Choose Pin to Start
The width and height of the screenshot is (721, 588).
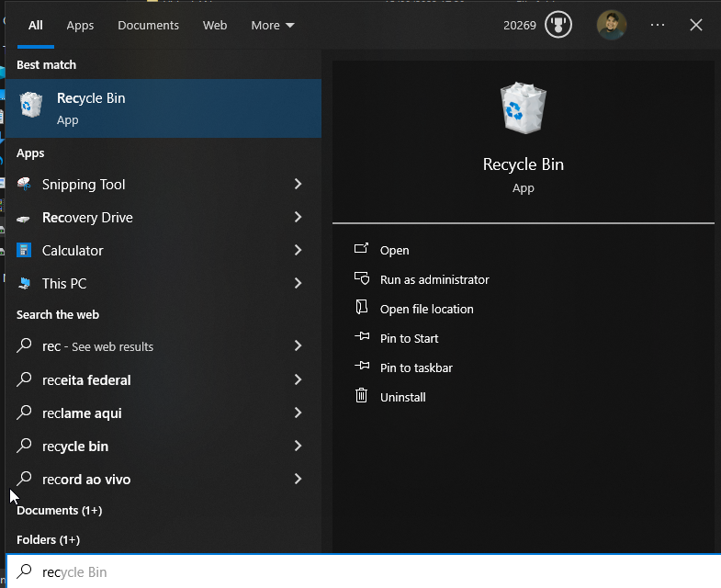(410, 339)
